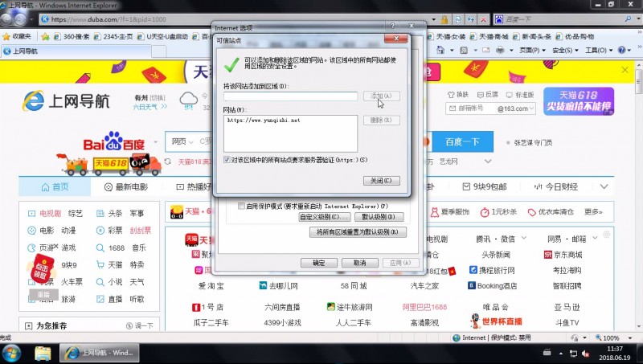Viewport: 643px width, 364px height.
Task: Open the 360搜索 favorites bar link
Action: pos(72,36)
